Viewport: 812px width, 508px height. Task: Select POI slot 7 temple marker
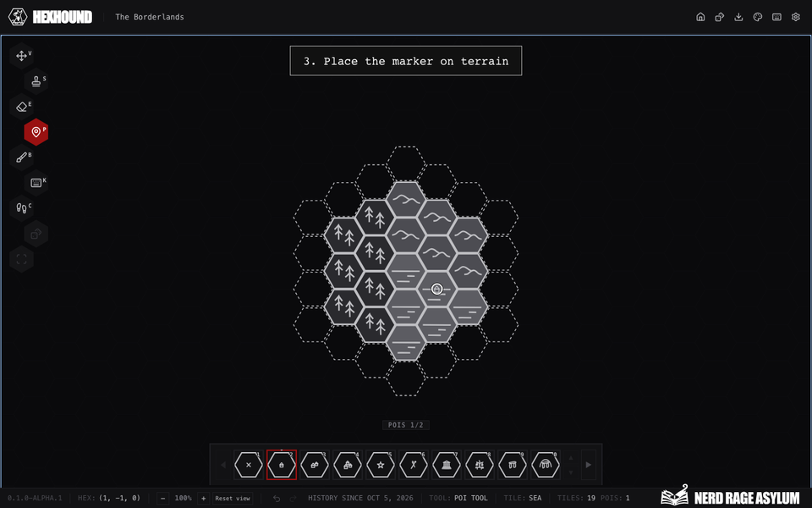[447, 465]
